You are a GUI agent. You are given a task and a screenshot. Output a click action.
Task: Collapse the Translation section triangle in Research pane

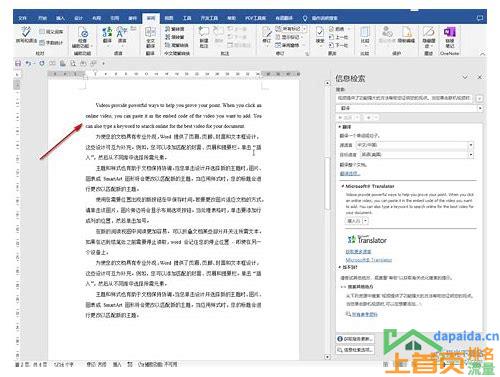(340, 127)
